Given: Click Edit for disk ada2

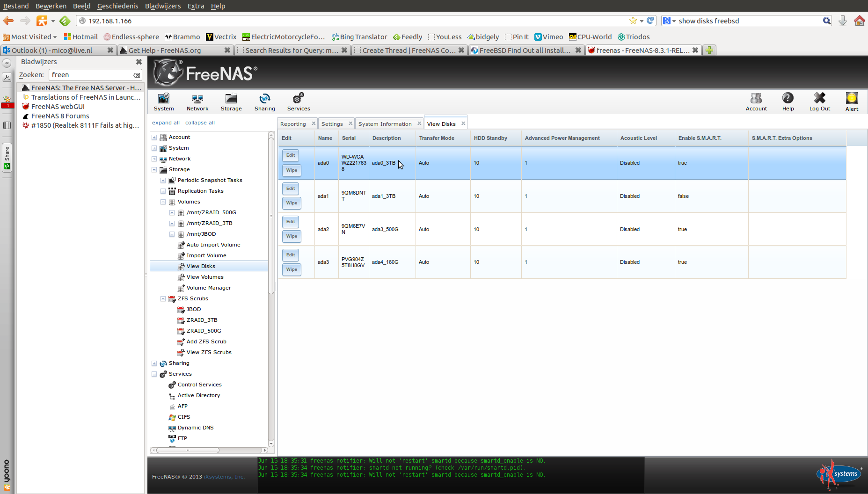Looking at the screenshot, I should point(291,222).
